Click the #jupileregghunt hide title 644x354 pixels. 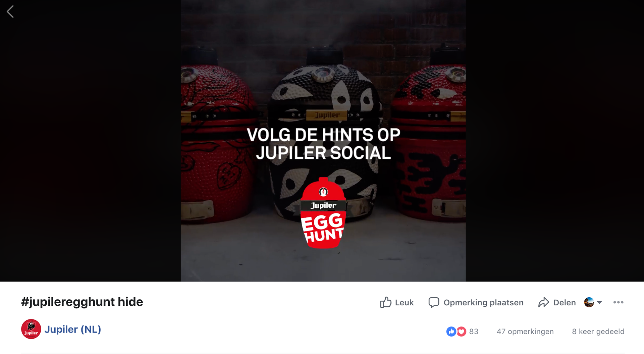[x=82, y=302]
